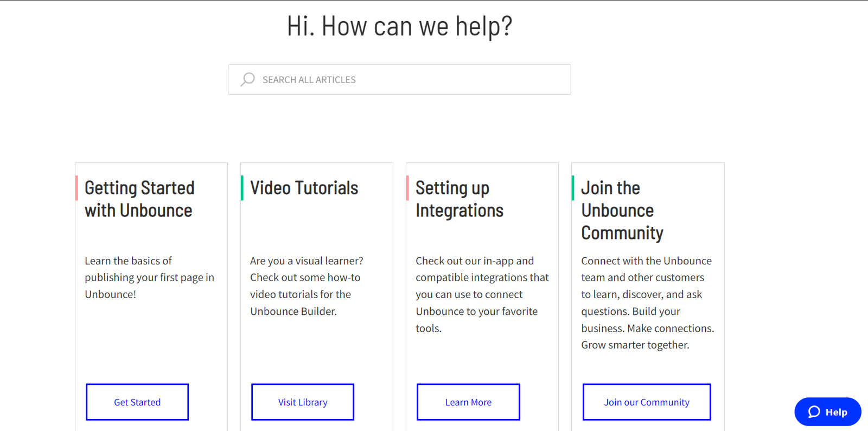Viewport: 868px width, 431px height.
Task: Click the pink accent bar beside Getting Started
Action: [76, 188]
